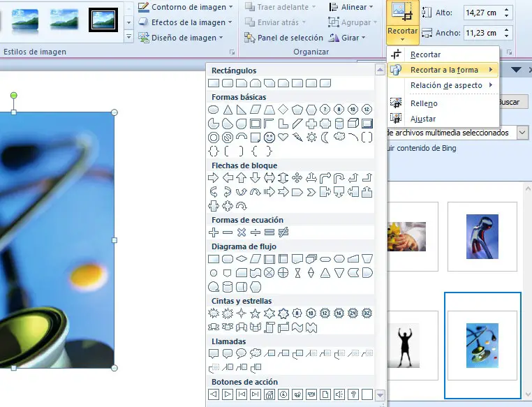This screenshot has height=407, width=532.
Task: Open the task pane options arrow
Action: 516,70
